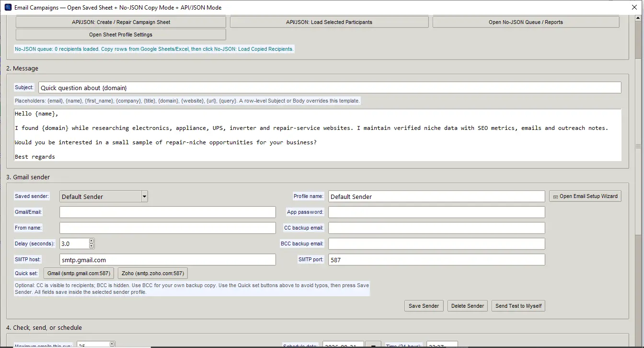Click the "2. Message" section heading

[x=22, y=69]
